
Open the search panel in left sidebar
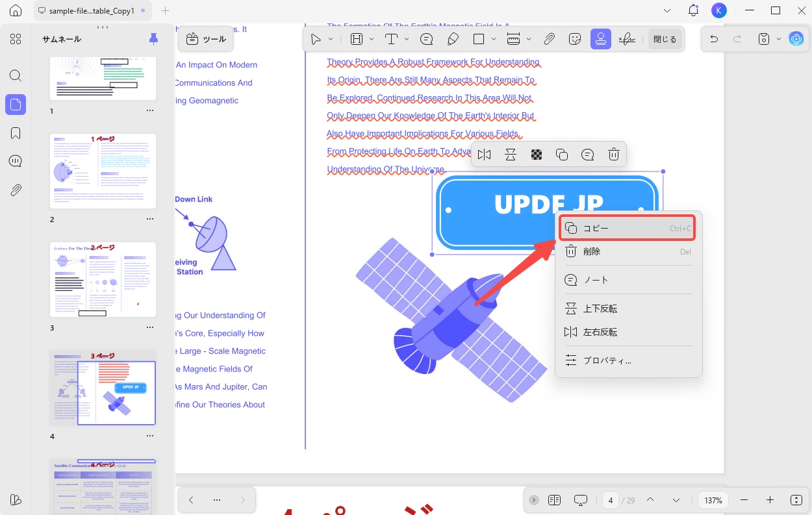point(16,75)
